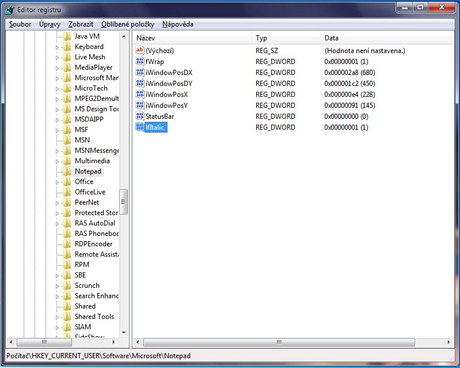Expand the Keyboard tree node
The height and width of the screenshot is (368, 460).
pyautogui.click(x=57, y=48)
